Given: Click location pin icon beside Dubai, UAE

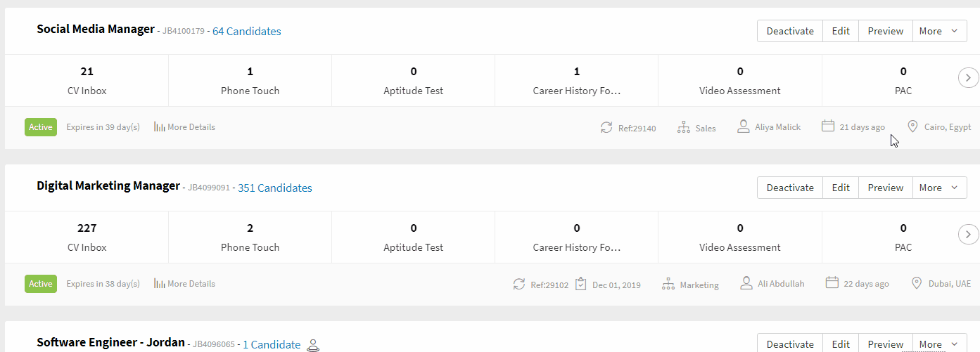Looking at the screenshot, I should 916,283.
